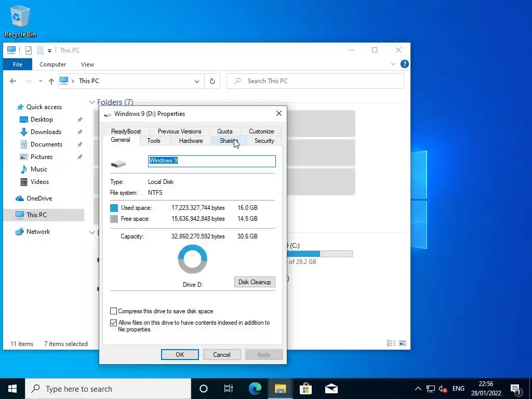This screenshot has width=532, height=399.
Task: Click the muted volume icon in system tray
Action: coord(443,389)
